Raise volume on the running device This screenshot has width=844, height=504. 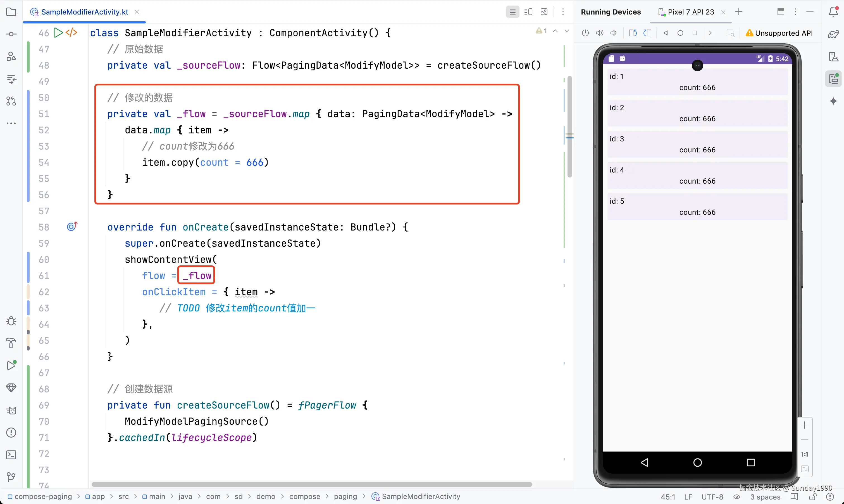600,33
